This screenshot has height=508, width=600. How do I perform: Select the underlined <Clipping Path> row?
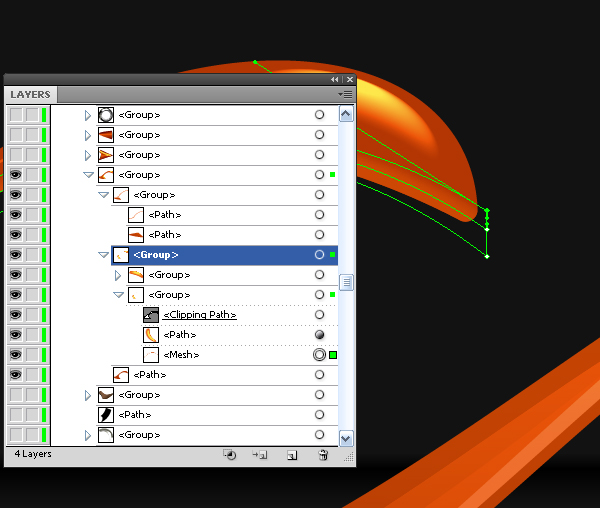pos(200,314)
